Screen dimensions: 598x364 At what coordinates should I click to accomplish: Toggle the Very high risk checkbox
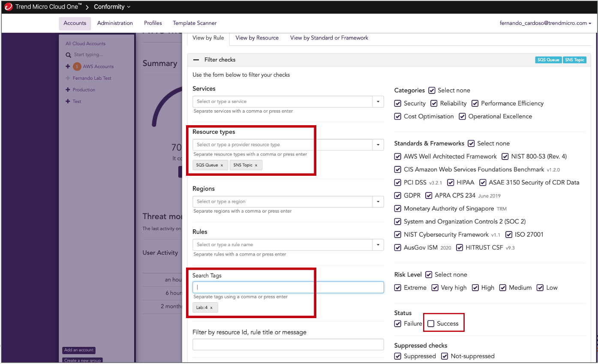435,288
